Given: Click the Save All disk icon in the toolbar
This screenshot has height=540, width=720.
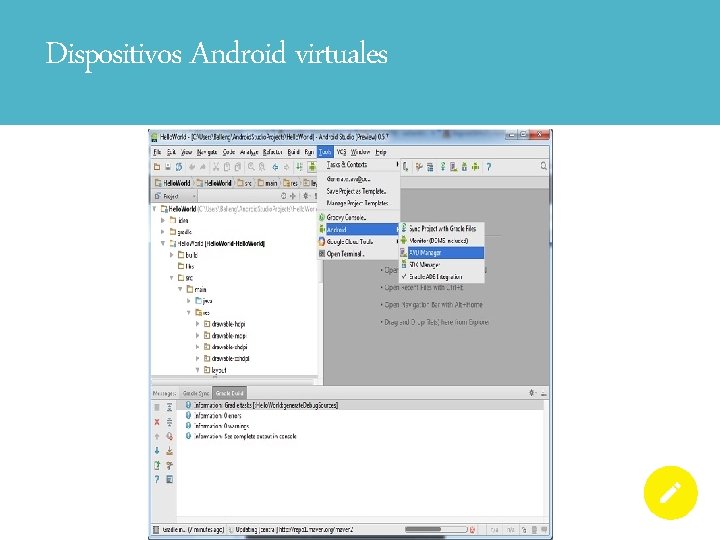Looking at the screenshot, I should pyautogui.click(x=168, y=167).
